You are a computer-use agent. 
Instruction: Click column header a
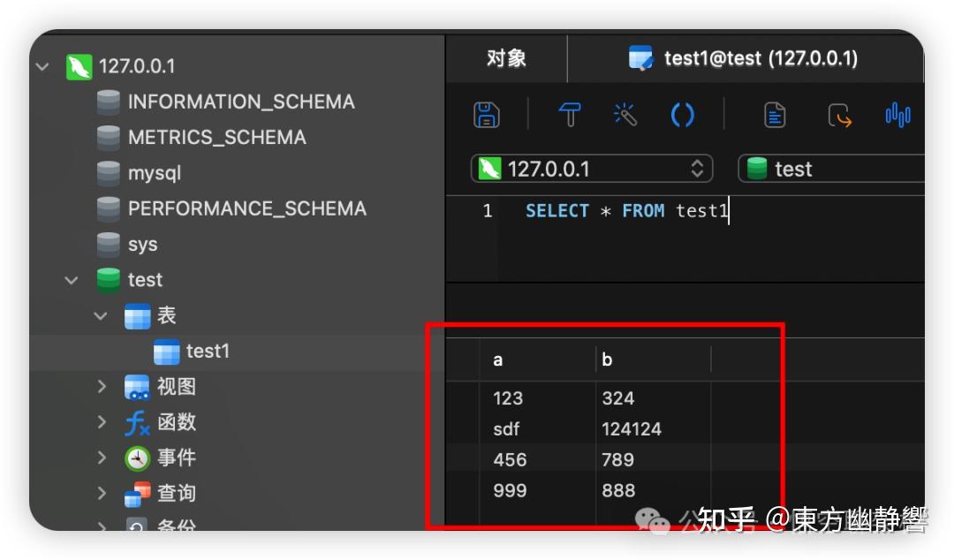tap(537, 359)
